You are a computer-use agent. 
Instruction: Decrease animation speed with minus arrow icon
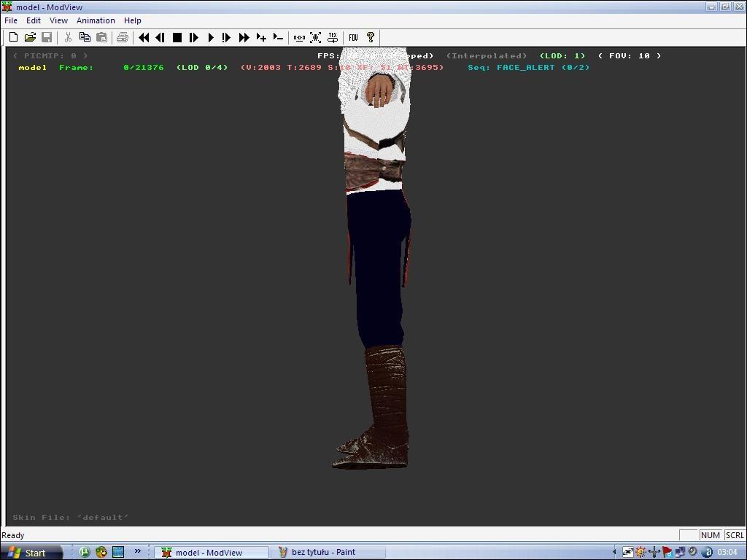pyautogui.click(x=278, y=37)
